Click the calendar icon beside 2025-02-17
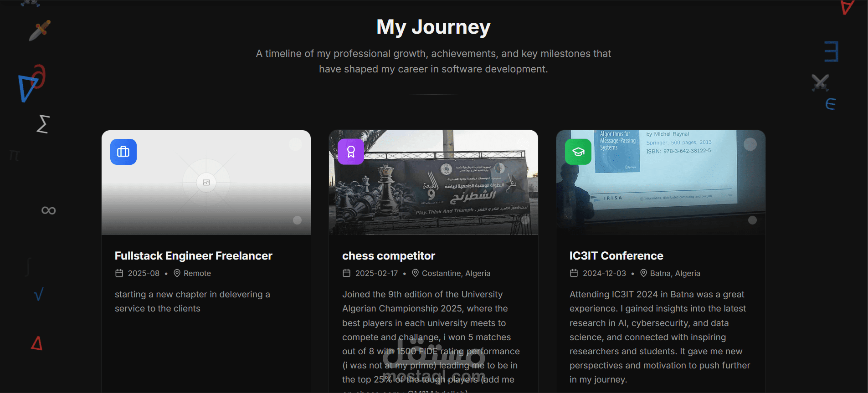Image resolution: width=868 pixels, height=393 pixels. (347, 273)
